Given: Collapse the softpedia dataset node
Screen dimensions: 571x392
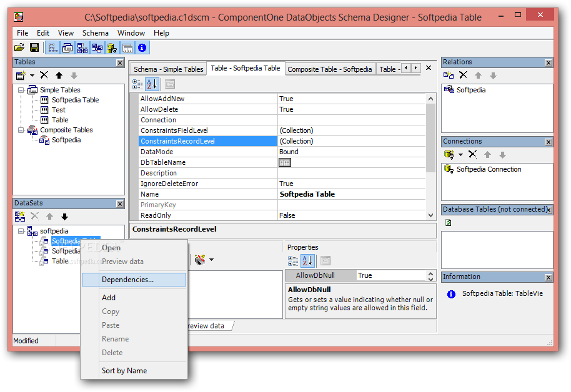Looking at the screenshot, I should [x=21, y=231].
